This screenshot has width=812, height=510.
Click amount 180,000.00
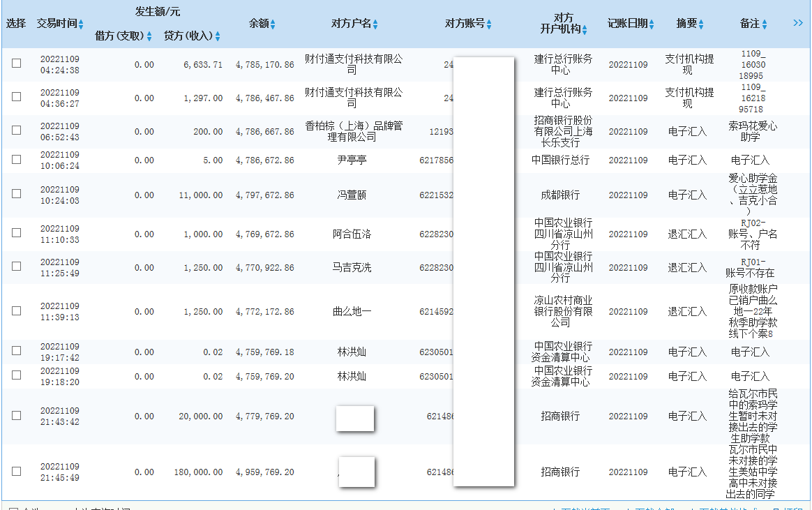pos(198,472)
